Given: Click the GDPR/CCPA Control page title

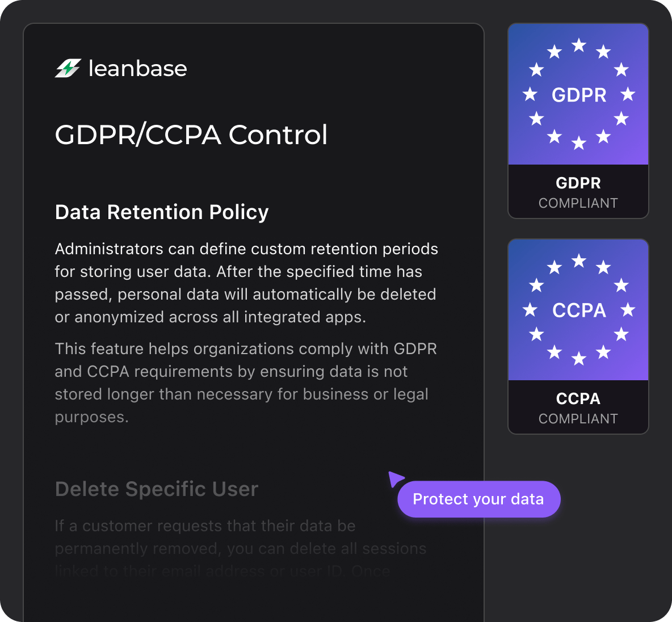Looking at the screenshot, I should click(x=191, y=135).
